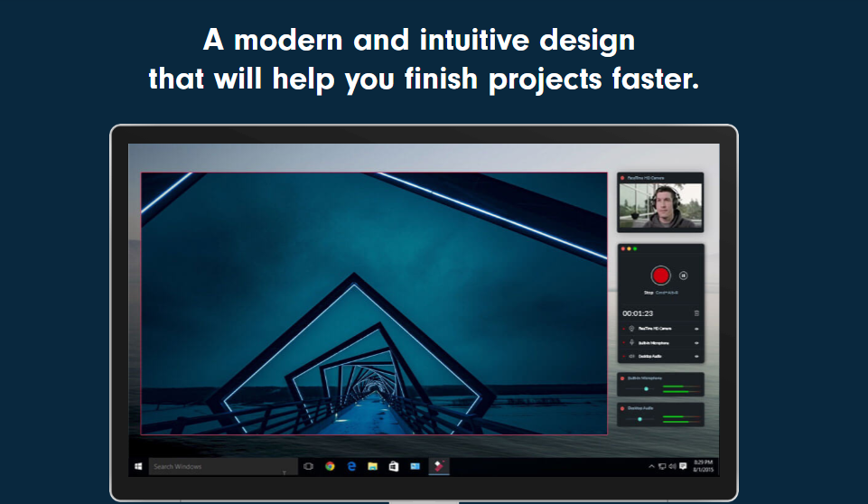Viewport: 868px width, 504px height.
Task: Click the Built-in Microphone icon in source list
Action: tap(631, 342)
